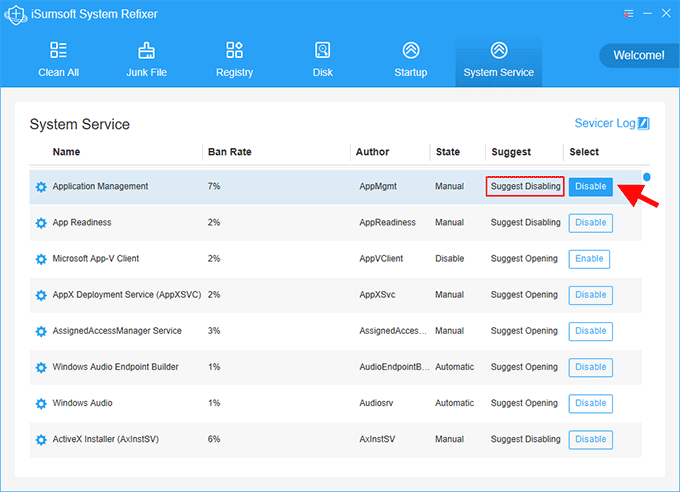Screen dimensions: 680x492
Task: Click the System Service heading
Action: [x=79, y=124]
